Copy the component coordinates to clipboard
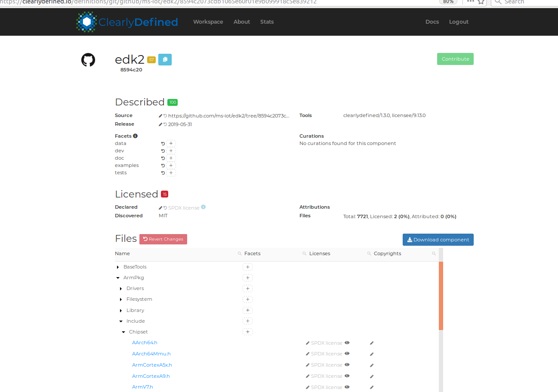 pos(165,59)
